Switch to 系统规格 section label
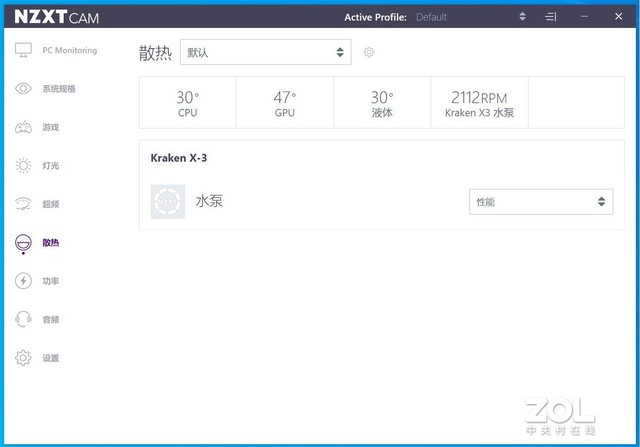The height and width of the screenshot is (447, 640). (x=59, y=89)
